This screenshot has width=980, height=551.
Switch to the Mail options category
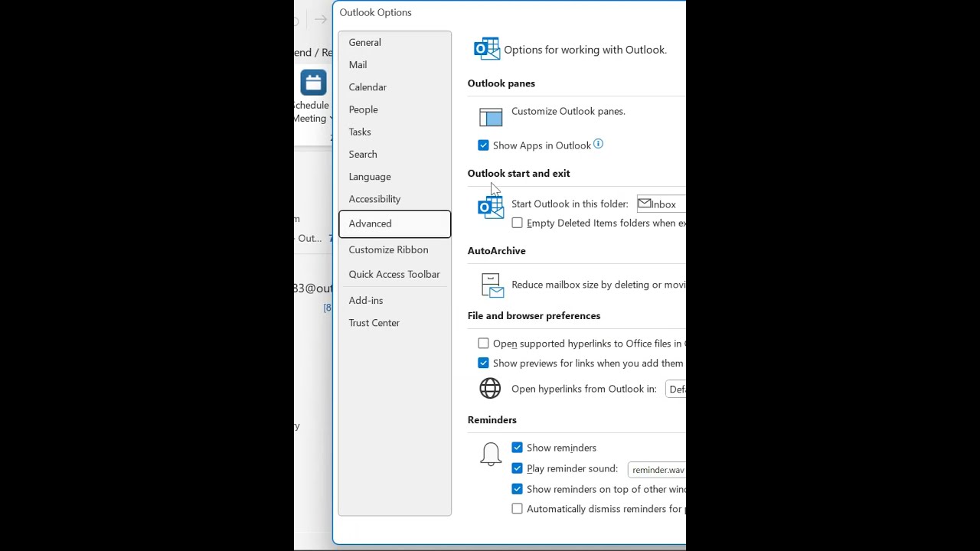395,64
